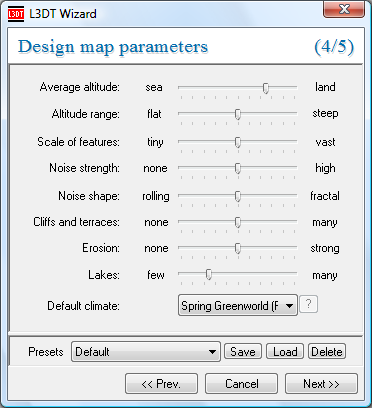Viewport: 372px width, 408px height.
Task: Click the 'Cliffs and terraces:' label
Action: 76,222
